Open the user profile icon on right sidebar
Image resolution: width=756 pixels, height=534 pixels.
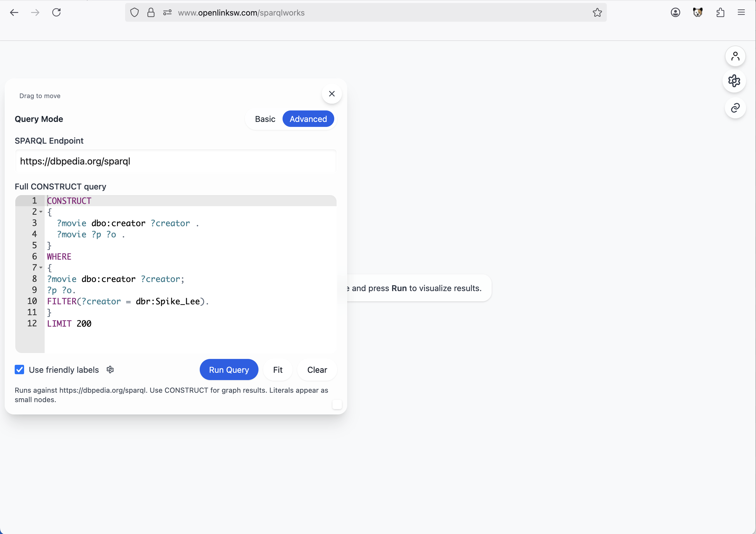coord(735,56)
